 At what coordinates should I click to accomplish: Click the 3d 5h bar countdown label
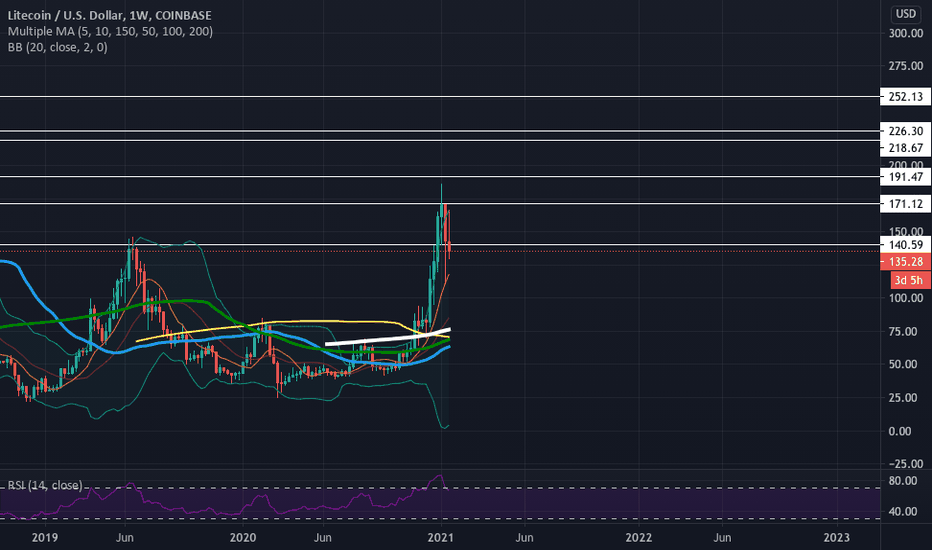click(910, 280)
